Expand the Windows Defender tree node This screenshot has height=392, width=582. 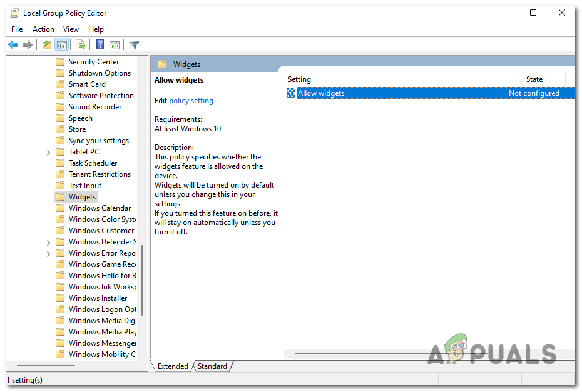[48, 243]
